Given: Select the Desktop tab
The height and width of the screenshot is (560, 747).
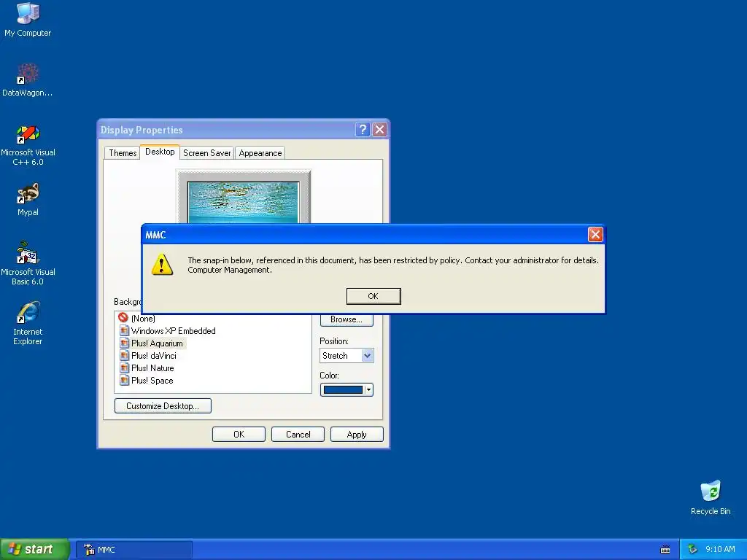Looking at the screenshot, I should [x=160, y=152].
